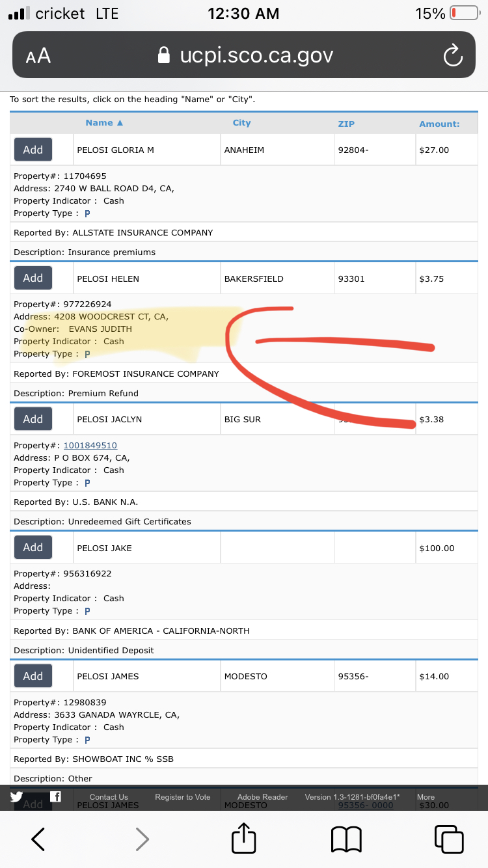
Task: Click Description Unidentified Deposit
Action: [84, 651]
